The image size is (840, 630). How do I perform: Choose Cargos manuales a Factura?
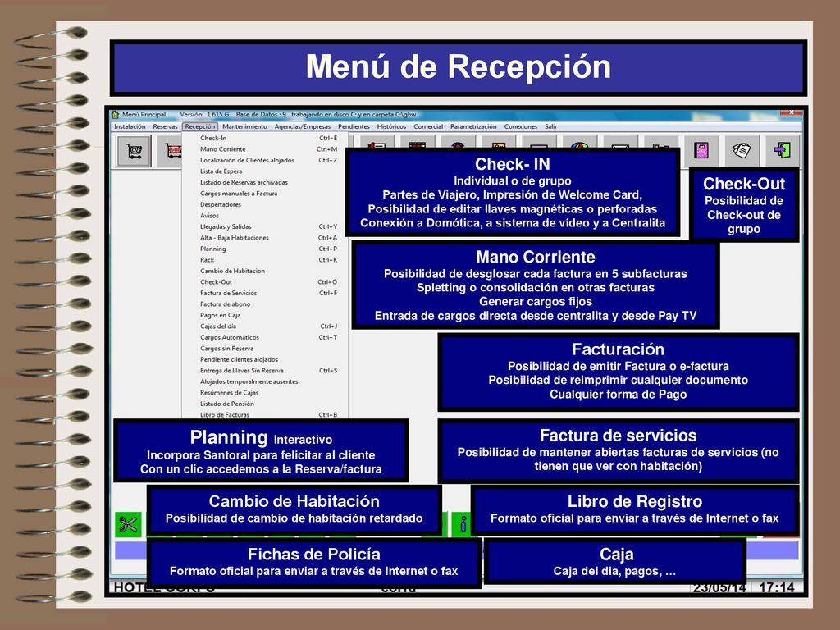point(265,194)
